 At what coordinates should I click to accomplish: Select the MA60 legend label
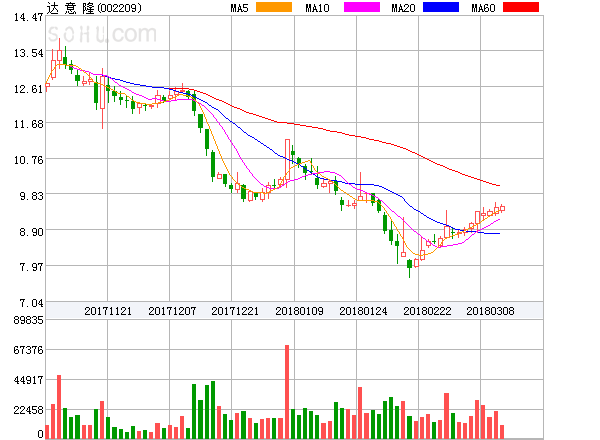(x=483, y=8)
